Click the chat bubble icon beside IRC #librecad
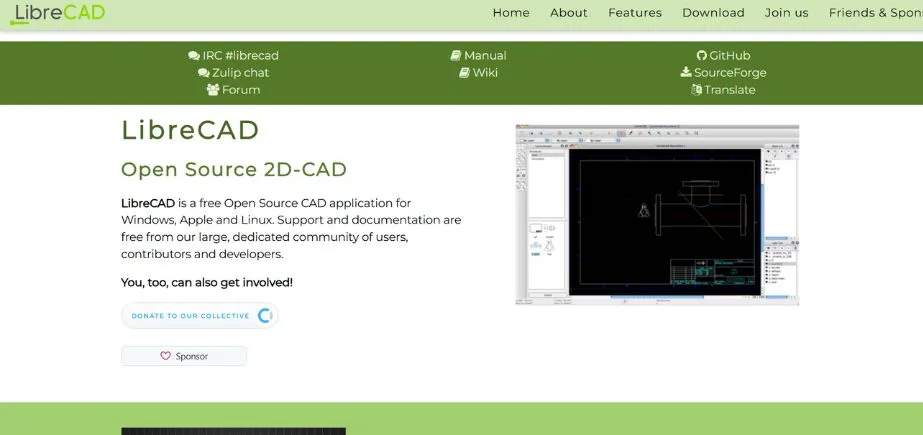Screen dimensions: 923x435 coord(194,56)
